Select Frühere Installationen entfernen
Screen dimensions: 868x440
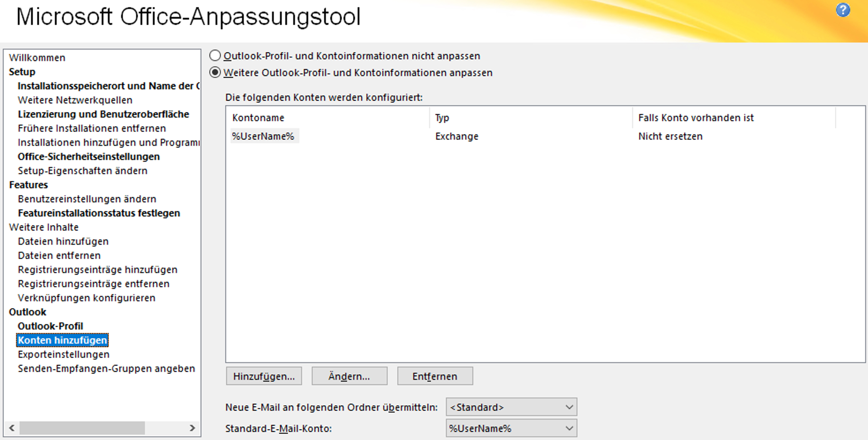click(x=92, y=128)
